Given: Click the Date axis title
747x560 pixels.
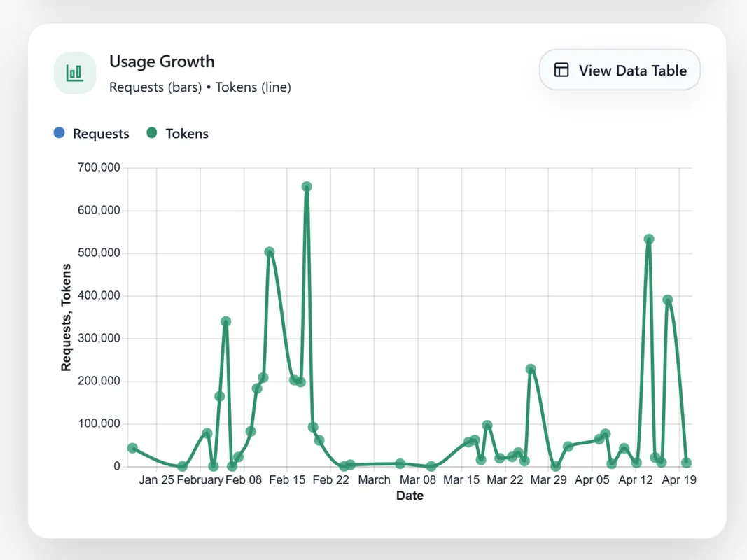Looking at the screenshot, I should coord(410,496).
